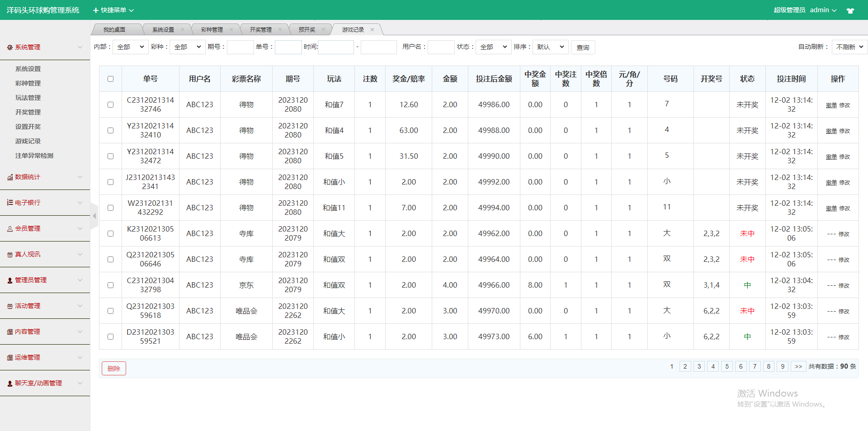Click the 聊天室/动画管理 sidebar icon

pos(10,383)
